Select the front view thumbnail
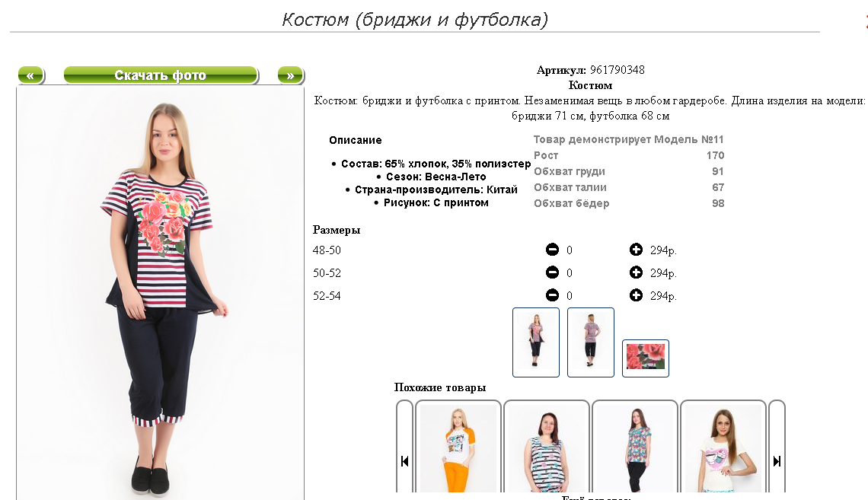The height and width of the screenshot is (500, 868). (x=536, y=342)
